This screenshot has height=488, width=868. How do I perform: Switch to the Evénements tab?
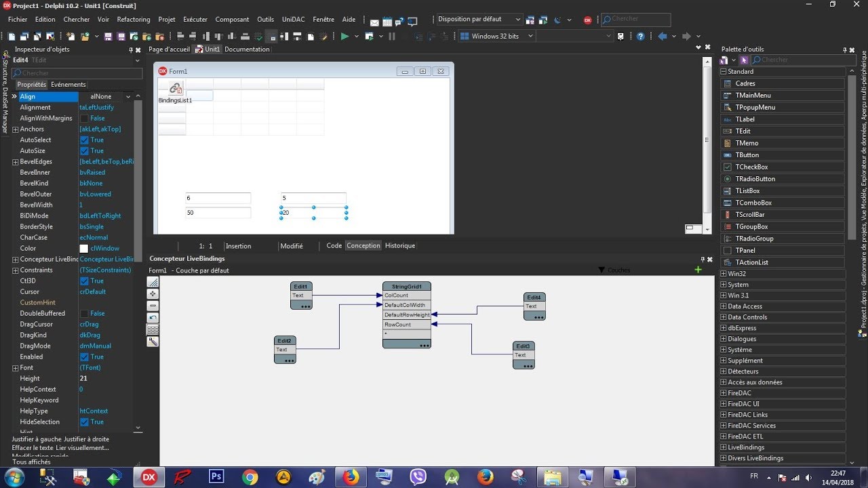tap(68, 85)
